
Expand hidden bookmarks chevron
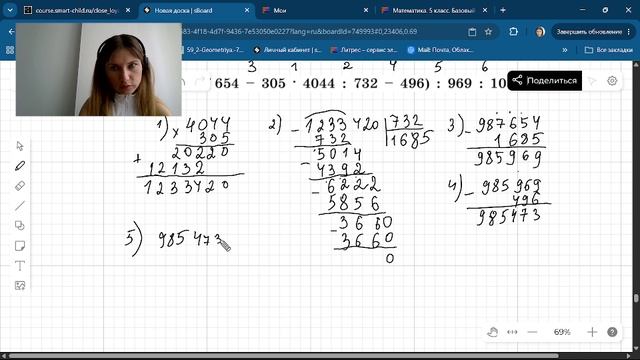(x=565, y=50)
